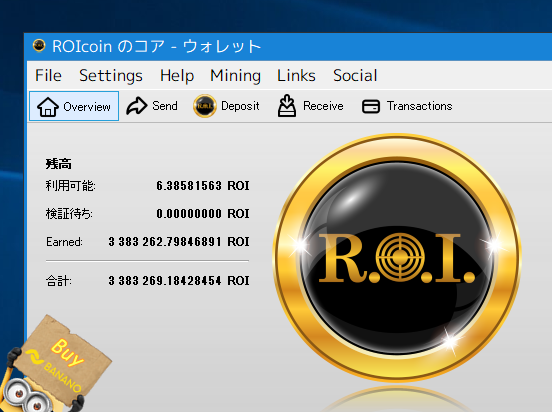Select pending balance 0.00000000 ROI
This screenshot has height=412, width=552.
point(203,213)
